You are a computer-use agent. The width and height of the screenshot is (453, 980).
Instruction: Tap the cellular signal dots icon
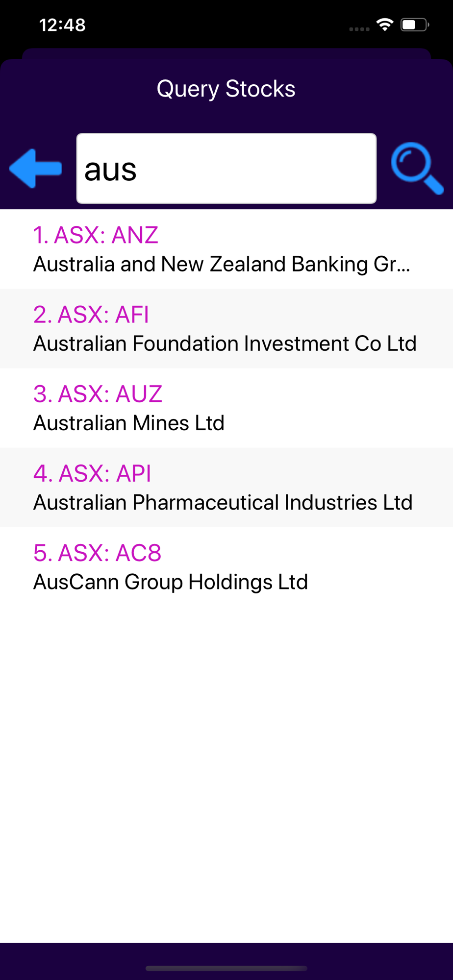tap(359, 29)
